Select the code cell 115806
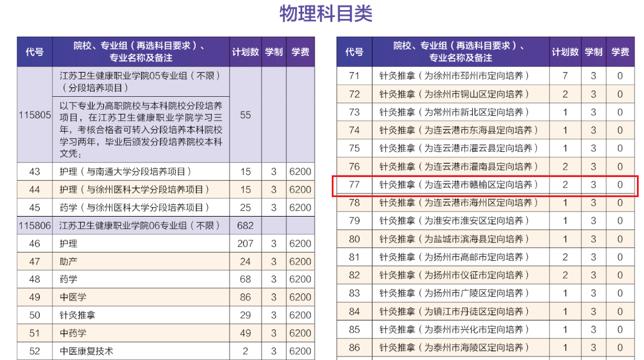 coord(35,225)
